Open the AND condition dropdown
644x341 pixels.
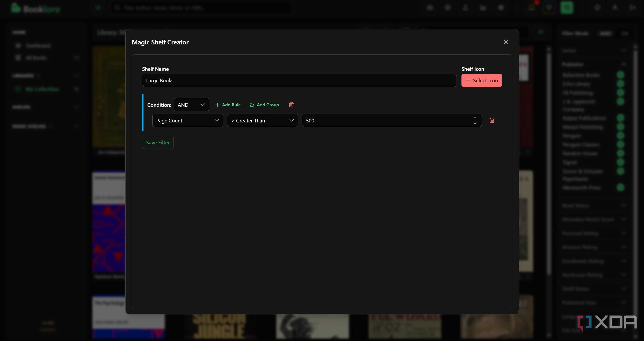(191, 105)
